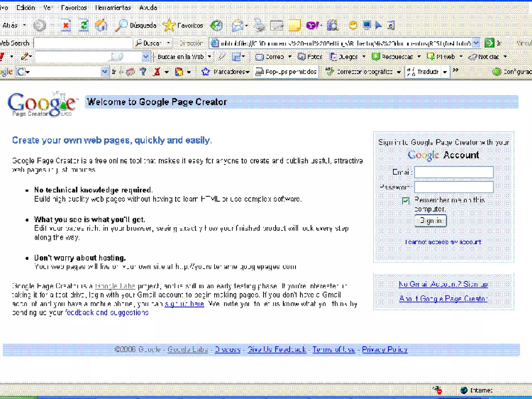Open the Privacy Policy link
This screenshot has width=532, height=399.
click(384, 350)
